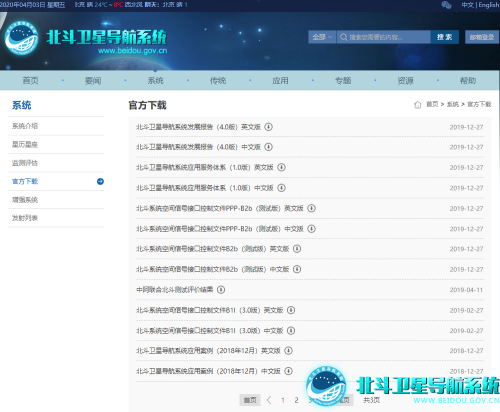
Task: Focus the search keyword input field
Action: click(384, 37)
